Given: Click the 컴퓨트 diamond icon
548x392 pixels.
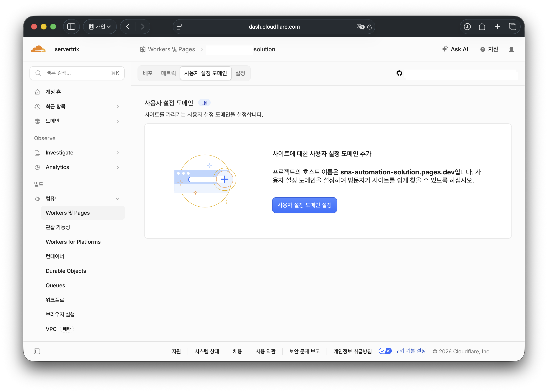Looking at the screenshot, I should click(x=37, y=199).
